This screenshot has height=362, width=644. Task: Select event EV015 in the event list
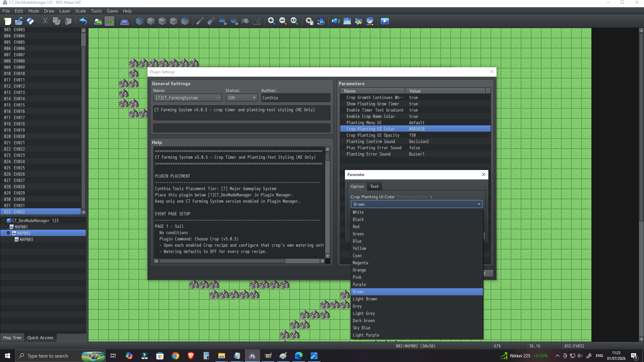pos(41,105)
